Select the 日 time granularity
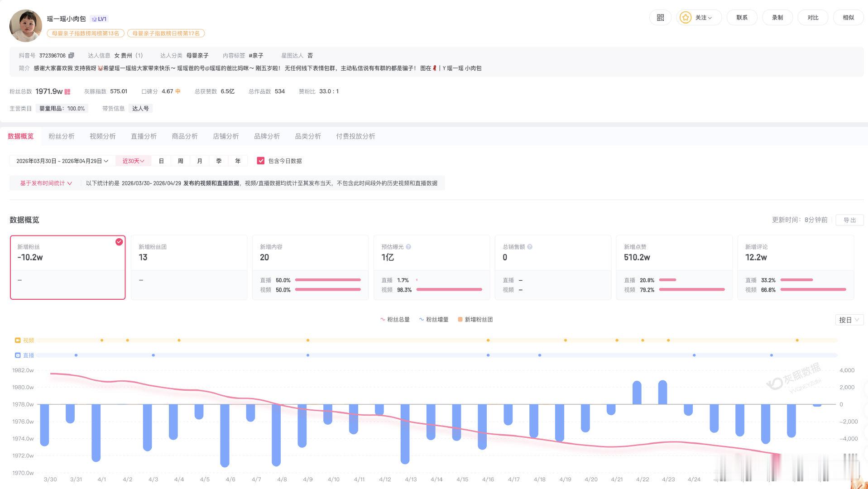 click(x=161, y=161)
